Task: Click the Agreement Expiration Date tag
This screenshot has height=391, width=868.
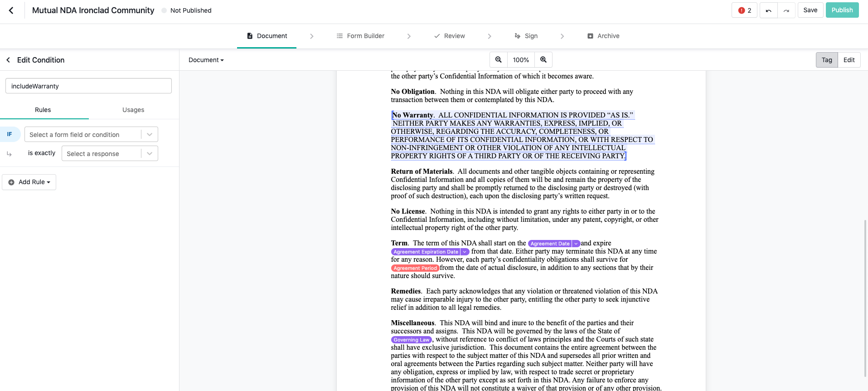Action: 426,252
